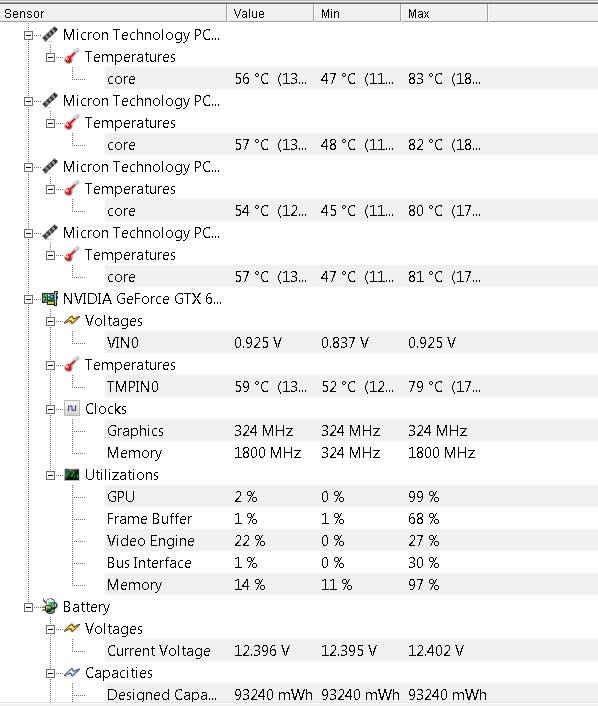
Task: Collapse the Battery tree node
Action: click(28, 607)
